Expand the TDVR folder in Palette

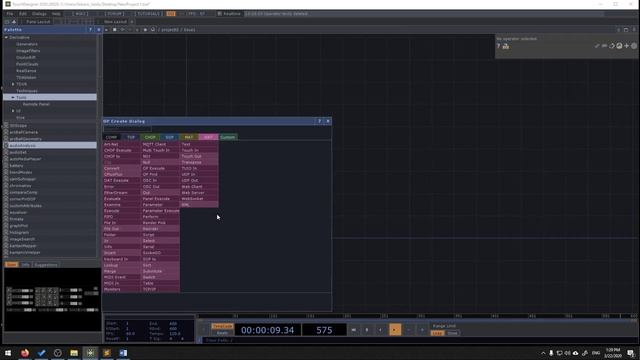tap(13, 84)
